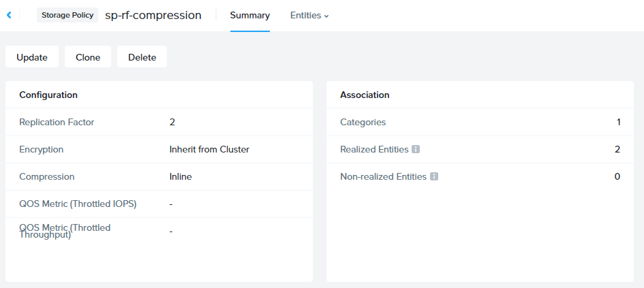This screenshot has height=288, width=644.
Task: Clone this storage policy
Action: 88,57
